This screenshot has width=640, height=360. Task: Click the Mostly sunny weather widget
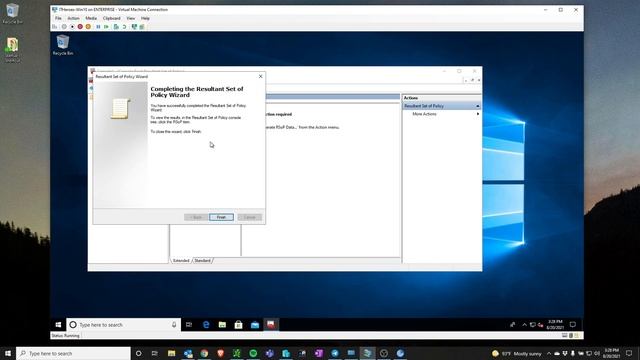tap(517, 353)
